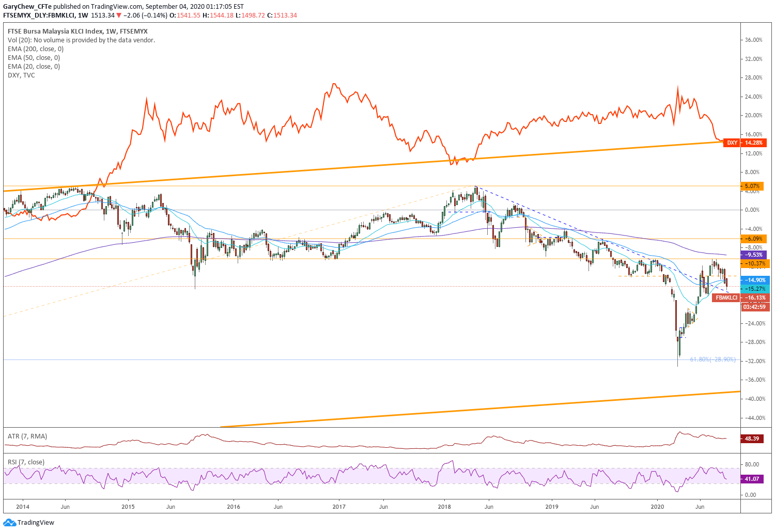Image resolution: width=775 pixels, height=532 pixels.
Task: Click the 2016 time axis label
Action: point(234,507)
